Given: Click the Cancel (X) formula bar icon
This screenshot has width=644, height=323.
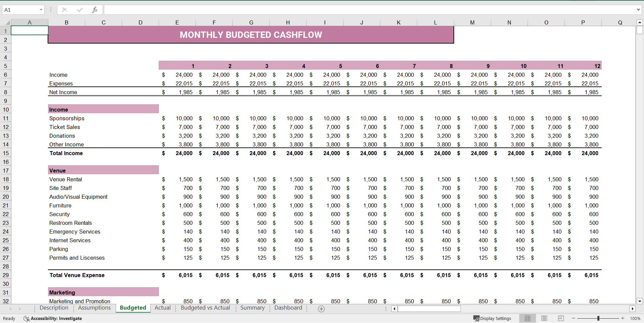Looking at the screenshot, I should click(64, 10).
